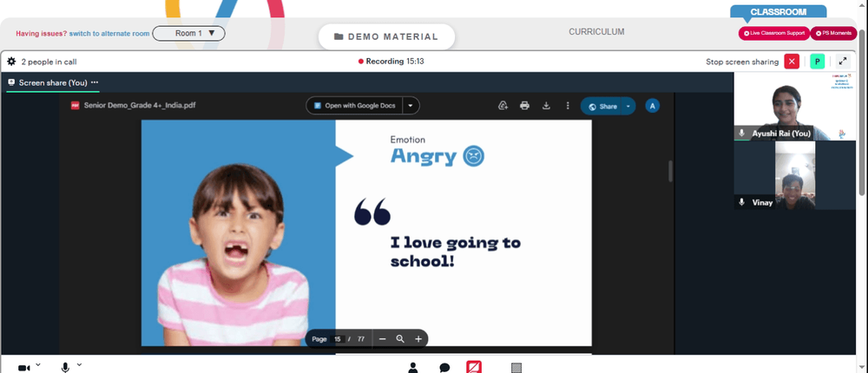Image resolution: width=868 pixels, height=373 pixels.
Task: Open microphone options chevron
Action: pyautogui.click(x=79, y=364)
